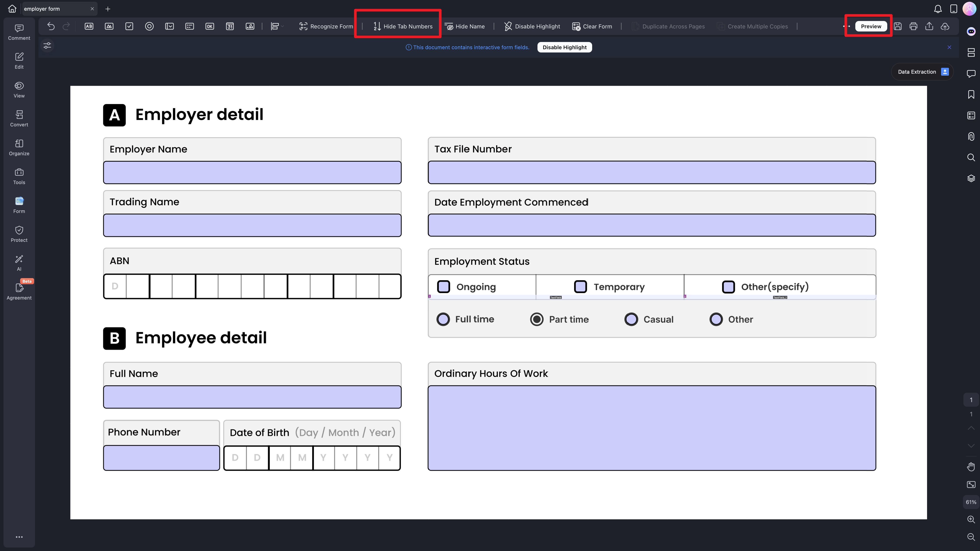This screenshot has height=551, width=980.
Task: Click the sidebar more options ellipsis
Action: (19, 537)
